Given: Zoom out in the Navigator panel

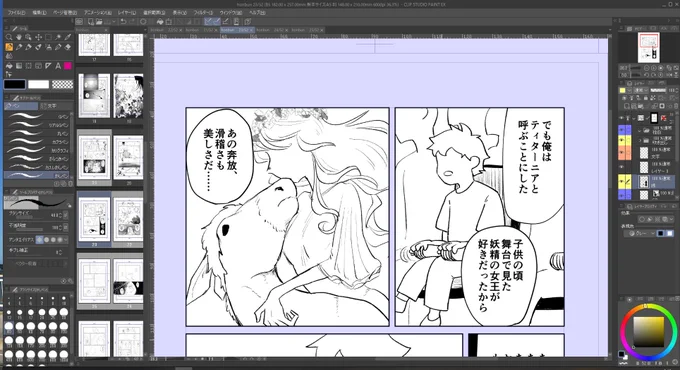Looking at the screenshot, I should point(647,68).
